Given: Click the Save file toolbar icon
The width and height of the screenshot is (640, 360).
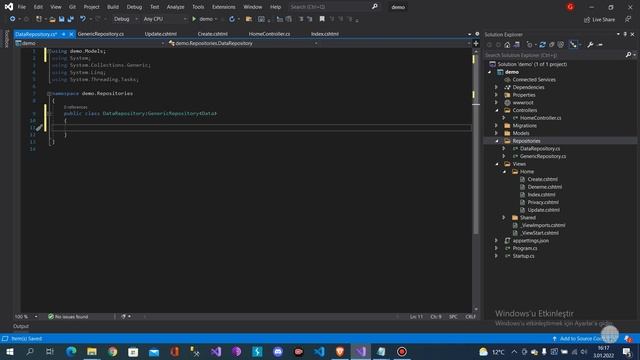Looking at the screenshot, I should pos(62,19).
